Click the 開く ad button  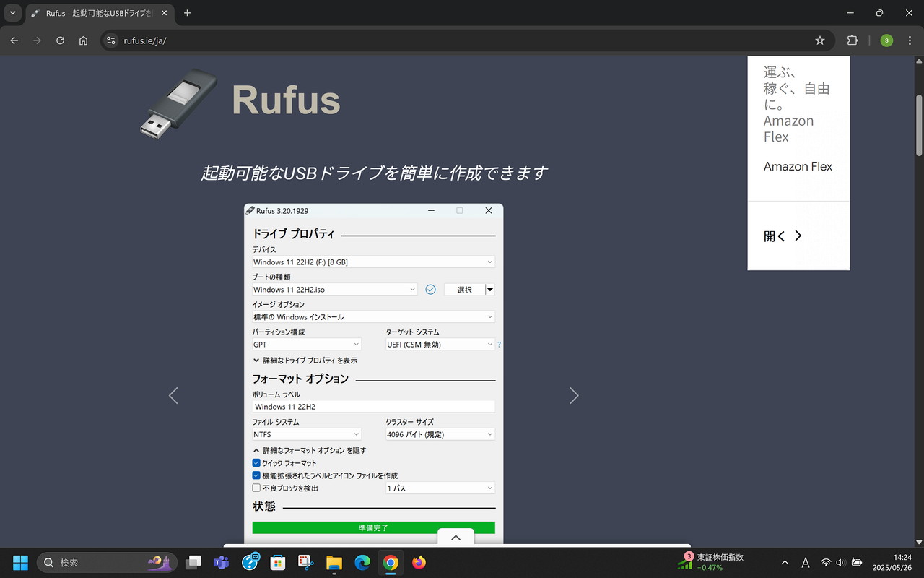point(783,236)
